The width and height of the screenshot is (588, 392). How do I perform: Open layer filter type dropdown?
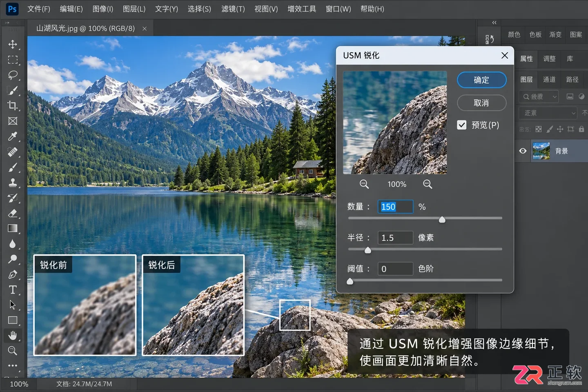point(539,96)
